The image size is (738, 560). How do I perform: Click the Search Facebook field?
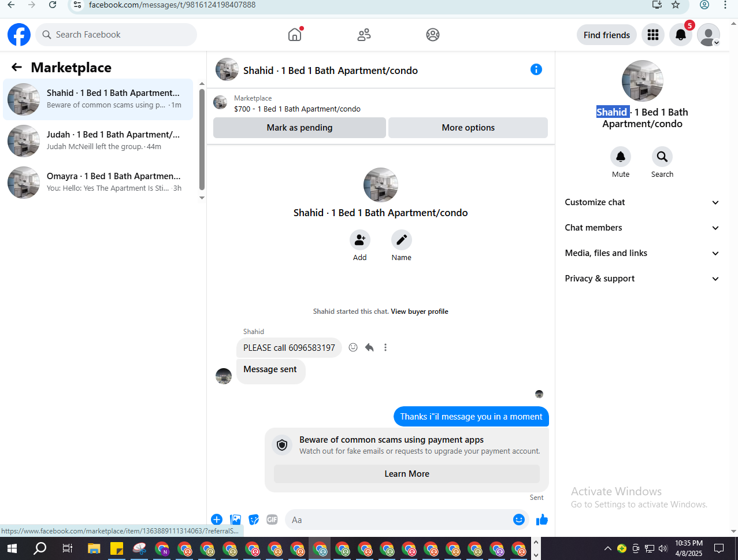coord(116,35)
